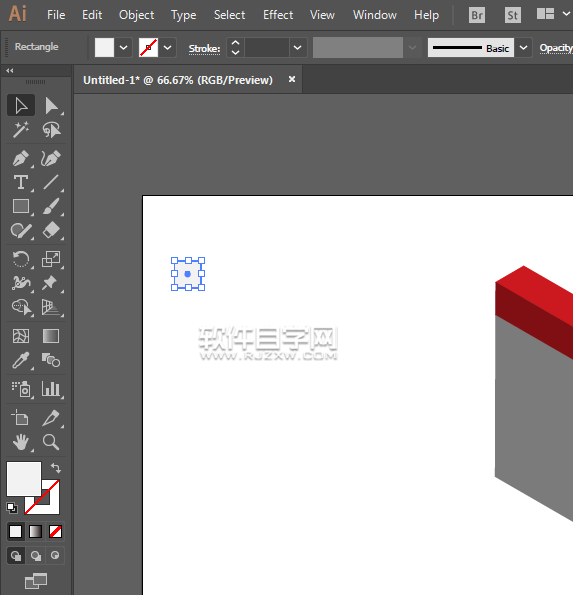Switch to Draw Behind mode

pos(36,556)
